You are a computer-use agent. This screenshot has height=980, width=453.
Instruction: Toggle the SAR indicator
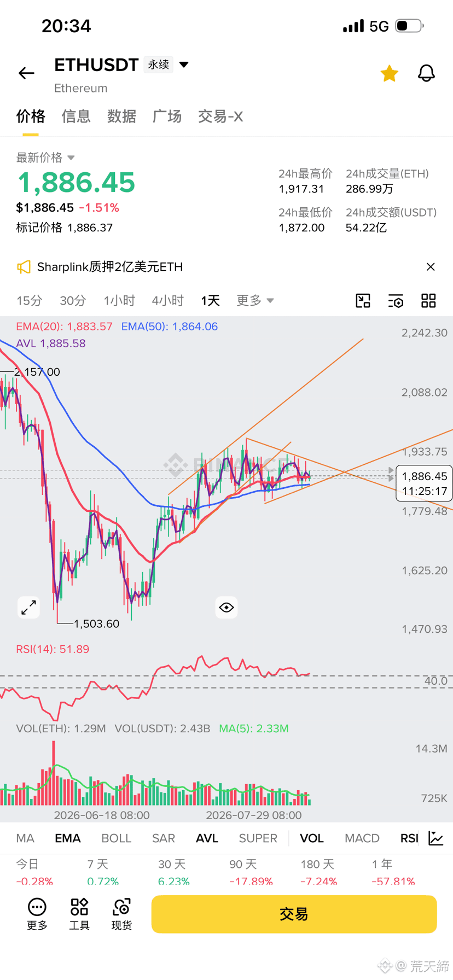[x=164, y=838]
